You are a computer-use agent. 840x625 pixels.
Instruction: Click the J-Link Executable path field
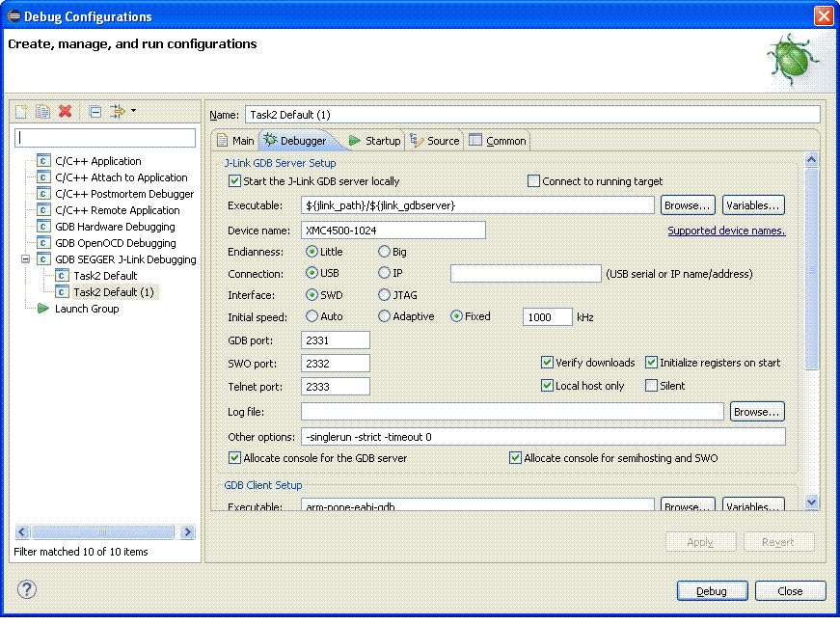point(477,205)
